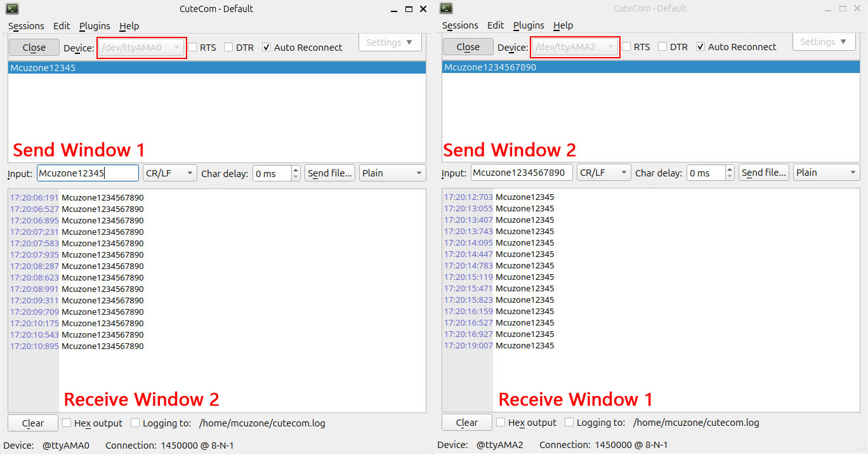This screenshot has height=455, width=868.
Task: Expand Settings dropdown in left window
Action: [x=390, y=43]
